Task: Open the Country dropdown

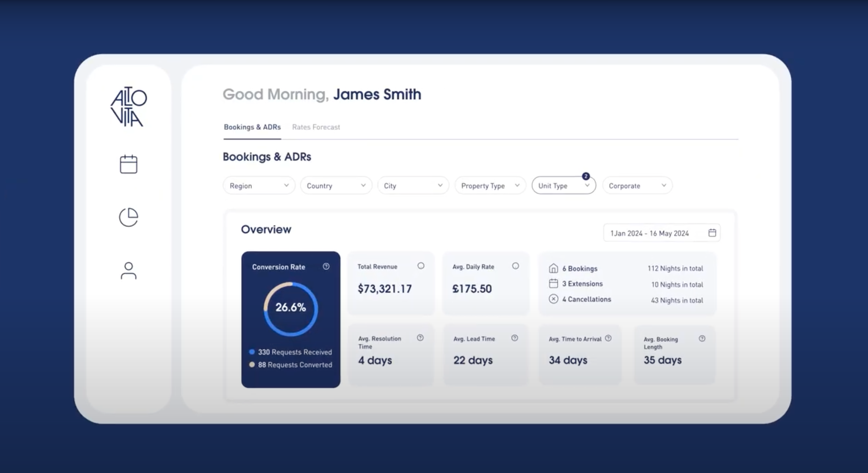Action: (x=336, y=185)
